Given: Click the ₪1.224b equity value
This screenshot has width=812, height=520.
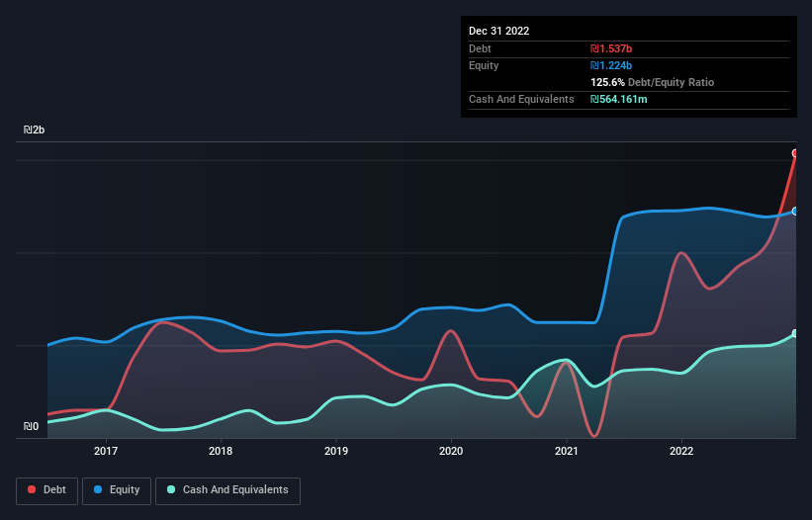Looking at the screenshot, I should click(x=611, y=65).
